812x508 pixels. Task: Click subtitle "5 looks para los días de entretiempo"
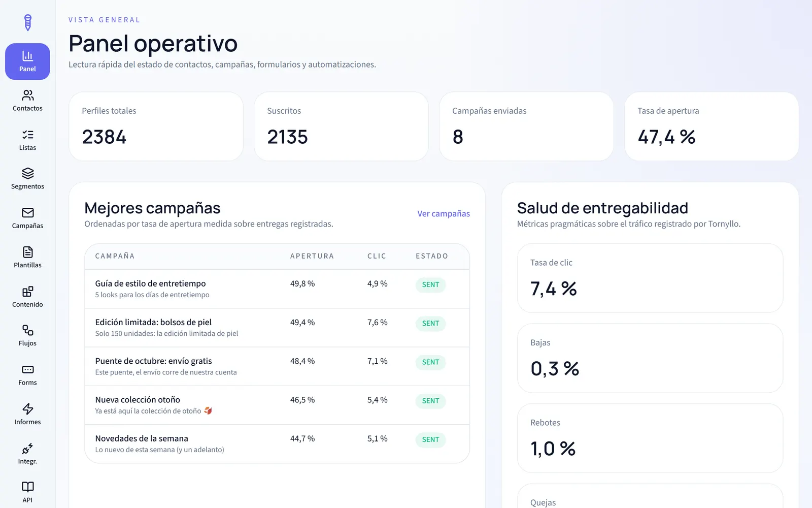[152, 295]
